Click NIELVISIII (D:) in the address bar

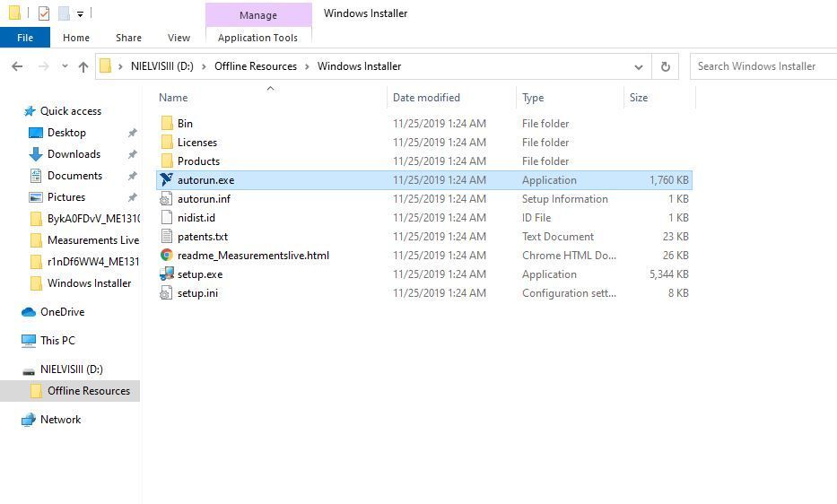pyautogui.click(x=162, y=66)
